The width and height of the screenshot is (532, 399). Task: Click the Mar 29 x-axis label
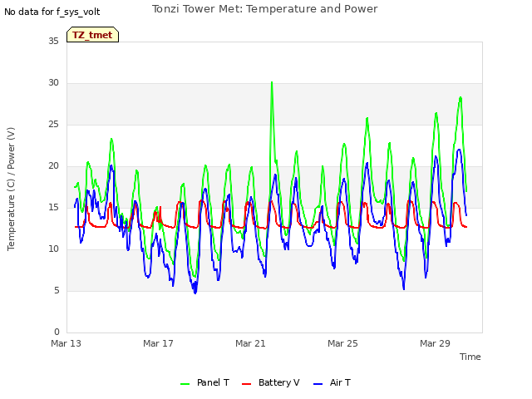(x=435, y=343)
